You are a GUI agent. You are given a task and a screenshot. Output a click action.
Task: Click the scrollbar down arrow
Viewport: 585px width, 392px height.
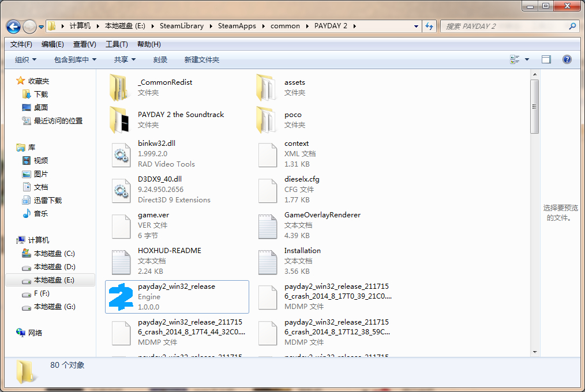click(535, 352)
